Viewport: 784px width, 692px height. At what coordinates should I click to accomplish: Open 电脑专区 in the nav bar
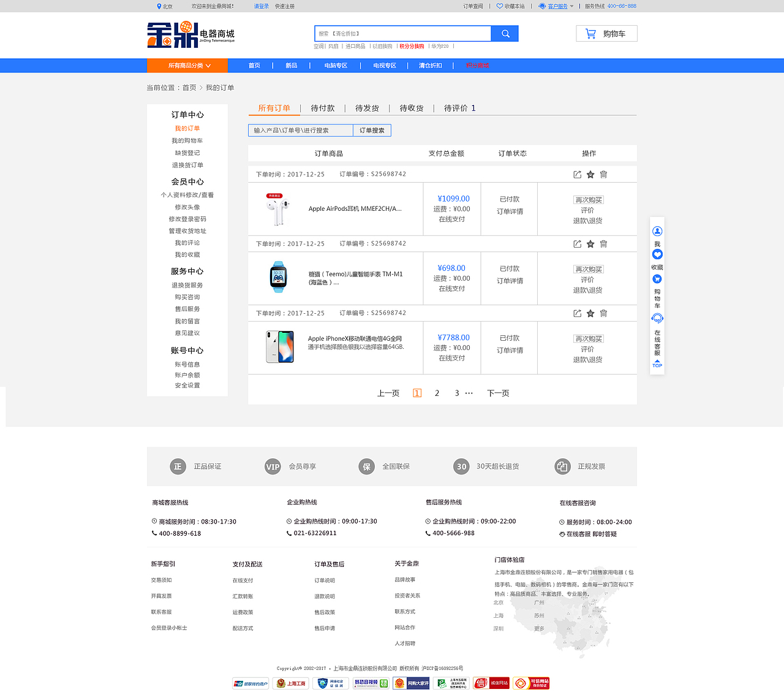coord(336,66)
